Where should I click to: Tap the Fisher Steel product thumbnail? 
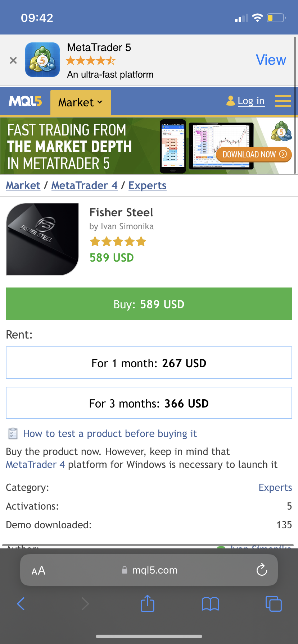point(42,239)
